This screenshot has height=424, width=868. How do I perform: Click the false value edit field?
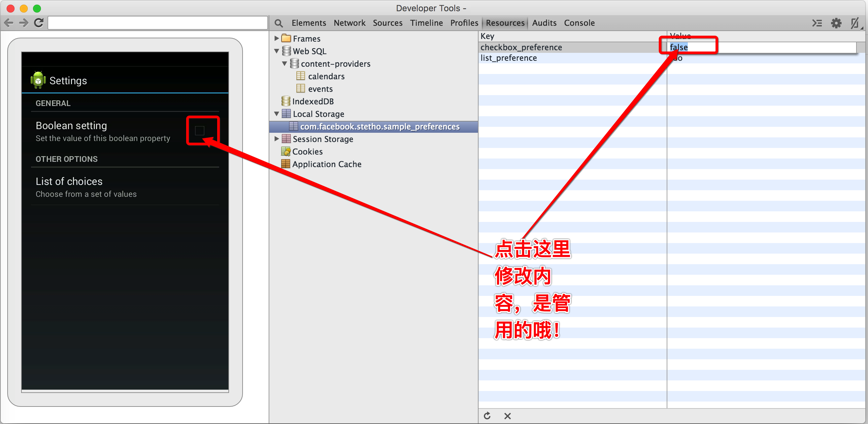pos(761,47)
